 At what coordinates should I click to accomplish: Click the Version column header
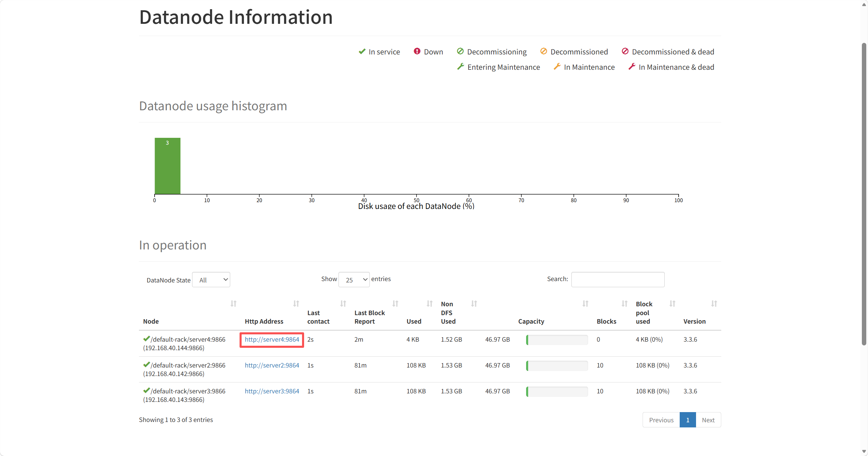click(694, 321)
